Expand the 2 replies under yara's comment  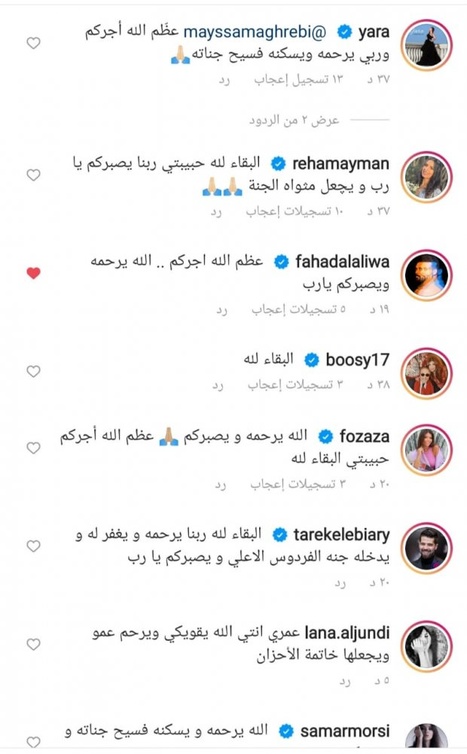294,120
